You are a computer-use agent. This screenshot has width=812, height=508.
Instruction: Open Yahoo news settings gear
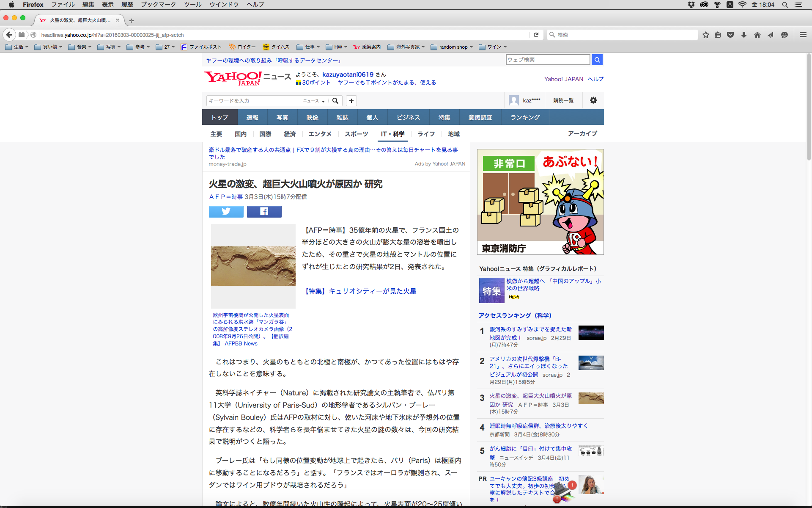point(593,100)
